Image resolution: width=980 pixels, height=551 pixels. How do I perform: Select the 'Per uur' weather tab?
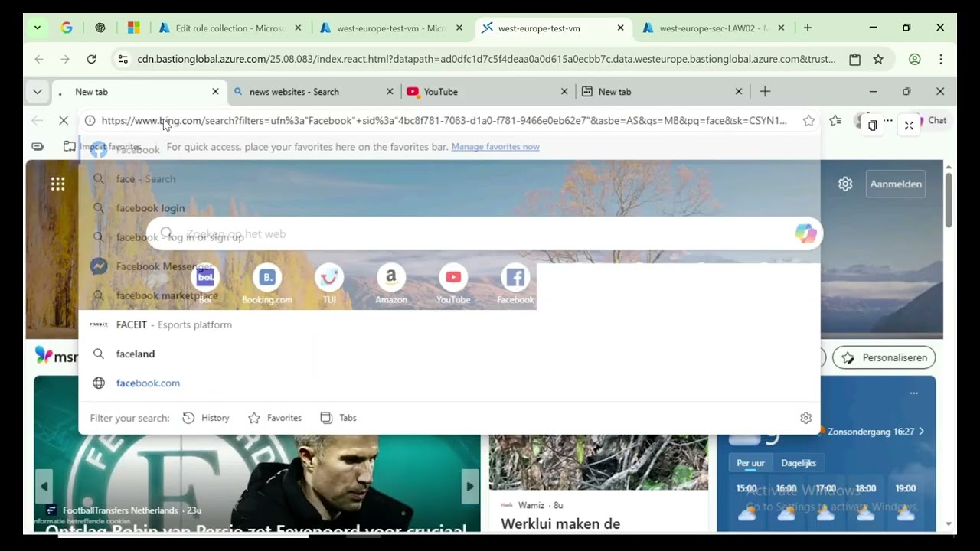[750, 463]
